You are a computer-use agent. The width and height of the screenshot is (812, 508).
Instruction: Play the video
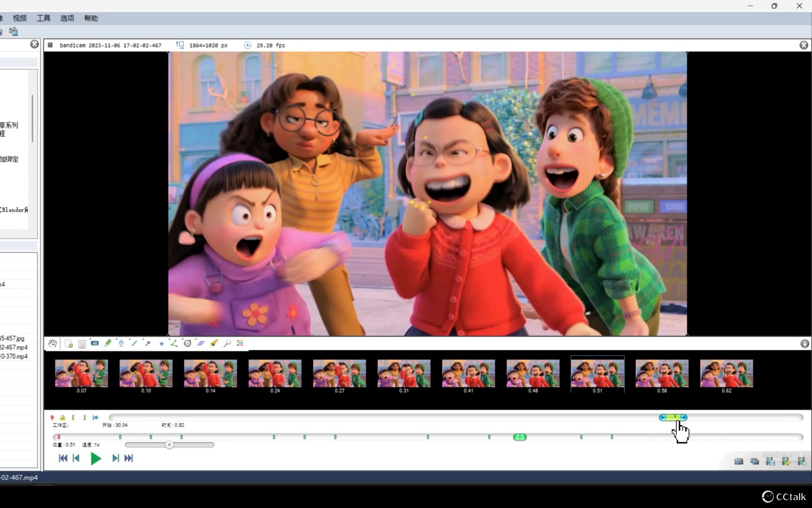96,458
